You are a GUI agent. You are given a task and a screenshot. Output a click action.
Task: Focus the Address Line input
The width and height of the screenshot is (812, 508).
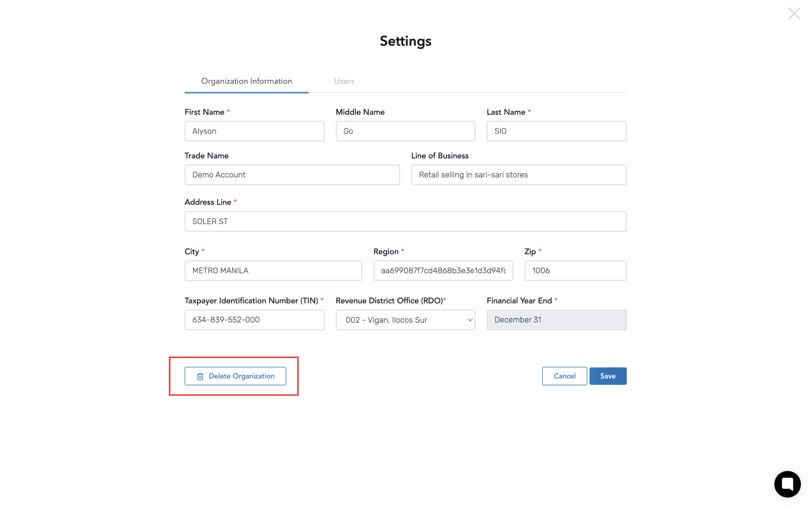[x=405, y=221]
